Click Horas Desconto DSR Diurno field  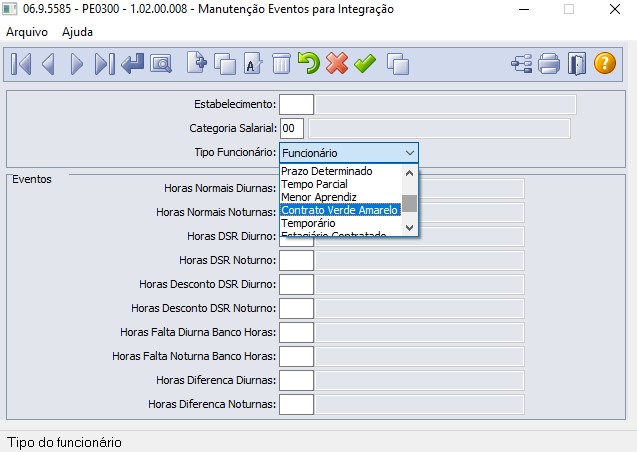coord(296,284)
